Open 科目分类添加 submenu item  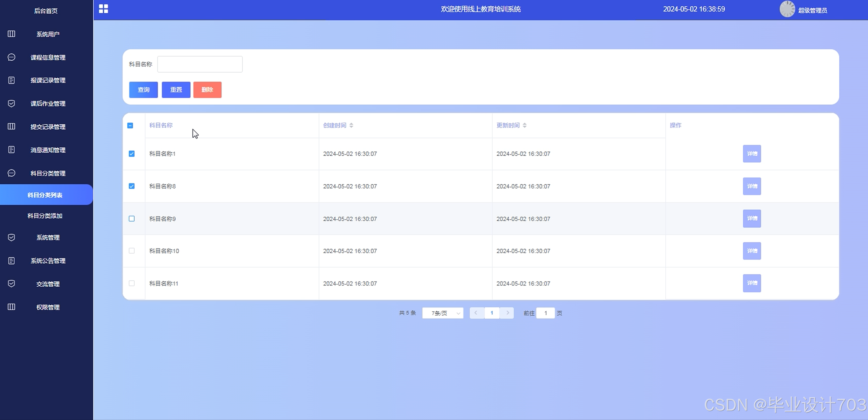45,216
